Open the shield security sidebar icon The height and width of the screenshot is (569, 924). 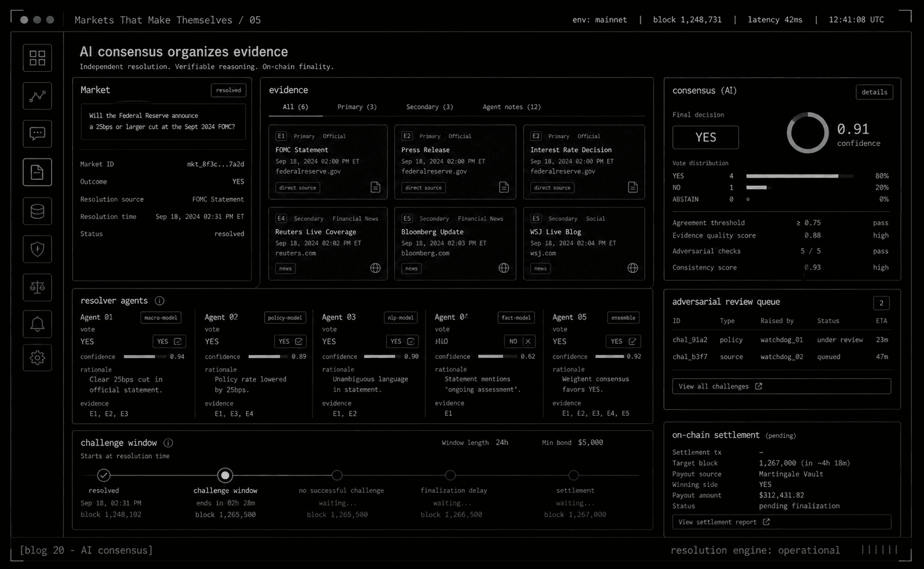[38, 249]
